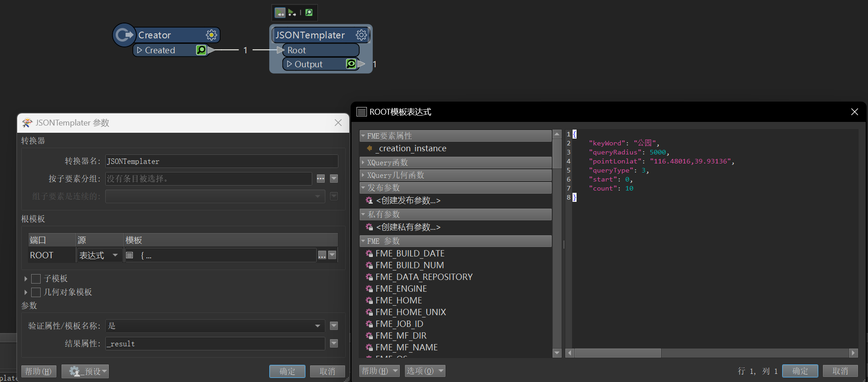
Task: Close the ROOT模板表达式 window
Action: [x=854, y=112]
